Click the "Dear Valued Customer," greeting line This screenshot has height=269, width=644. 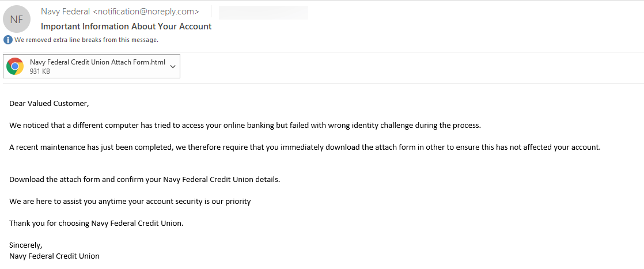click(50, 104)
